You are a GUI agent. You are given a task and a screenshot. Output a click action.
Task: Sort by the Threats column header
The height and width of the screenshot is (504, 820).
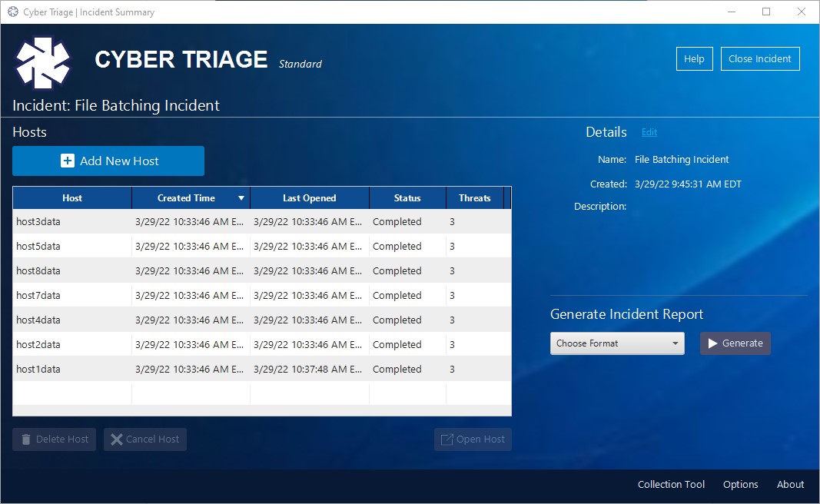click(x=475, y=198)
